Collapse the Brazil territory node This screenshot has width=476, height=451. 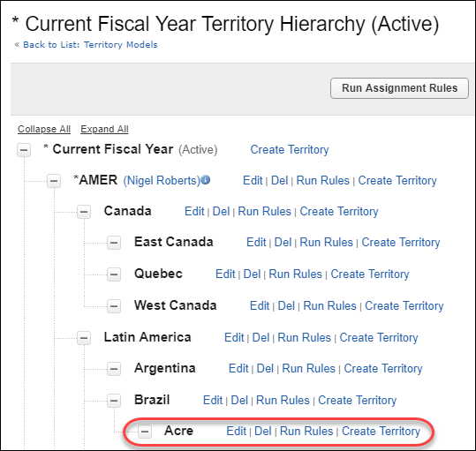tap(114, 401)
